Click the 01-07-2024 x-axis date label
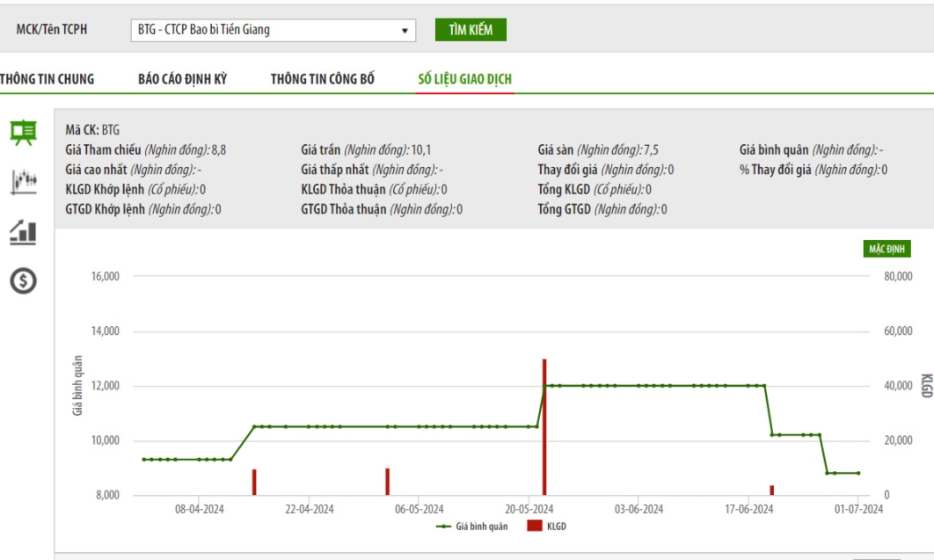Image resolution: width=934 pixels, height=560 pixels. (858, 509)
